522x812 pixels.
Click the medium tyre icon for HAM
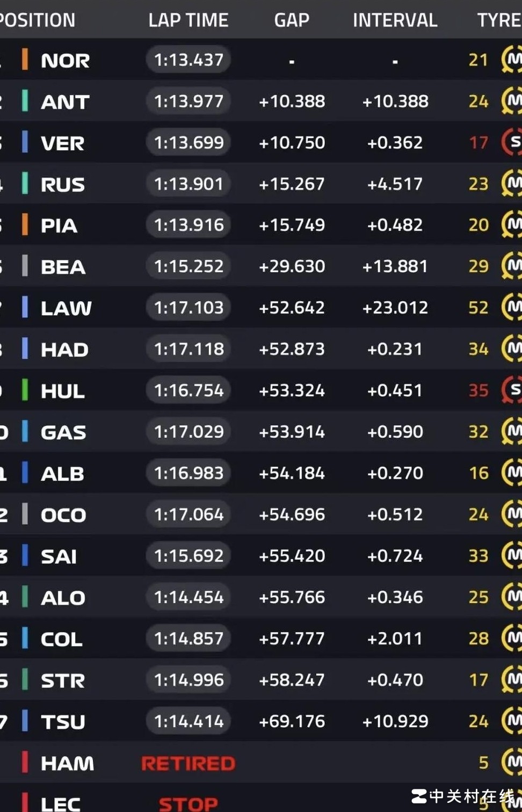[x=512, y=762]
